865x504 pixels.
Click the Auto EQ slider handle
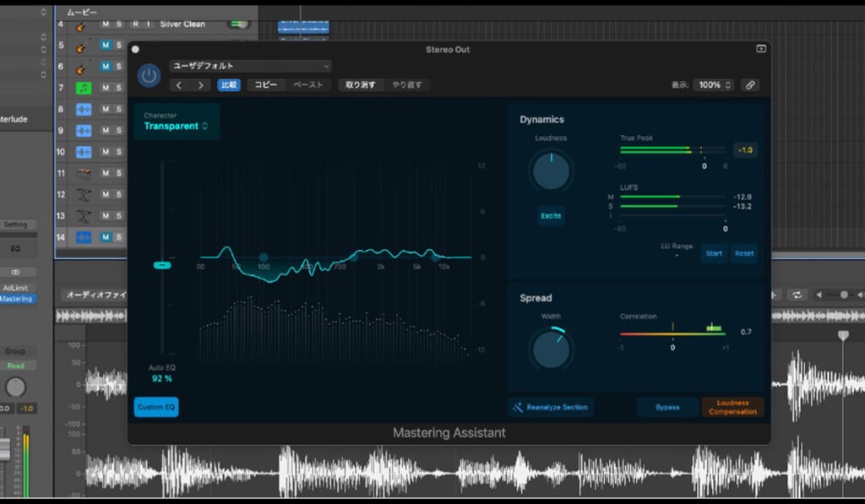[x=162, y=265]
